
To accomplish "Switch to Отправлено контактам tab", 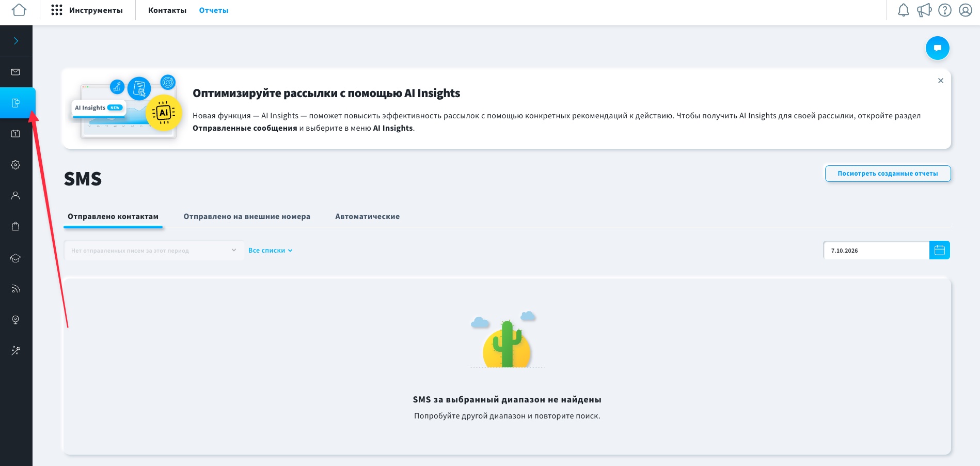I will click(113, 216).
